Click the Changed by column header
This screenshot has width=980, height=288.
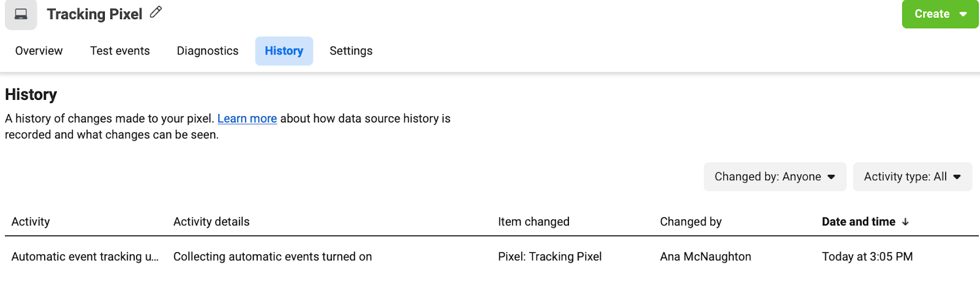click(x=690, y=222)
